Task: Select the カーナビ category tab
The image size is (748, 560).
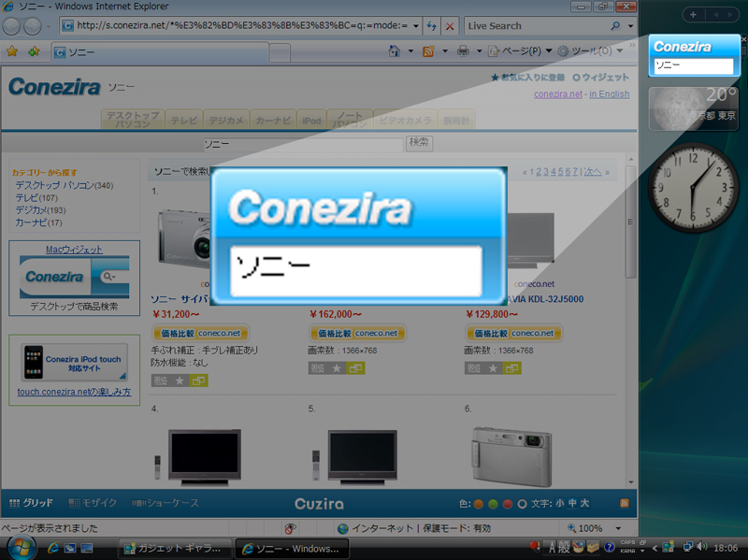Action: click(273, 120)
